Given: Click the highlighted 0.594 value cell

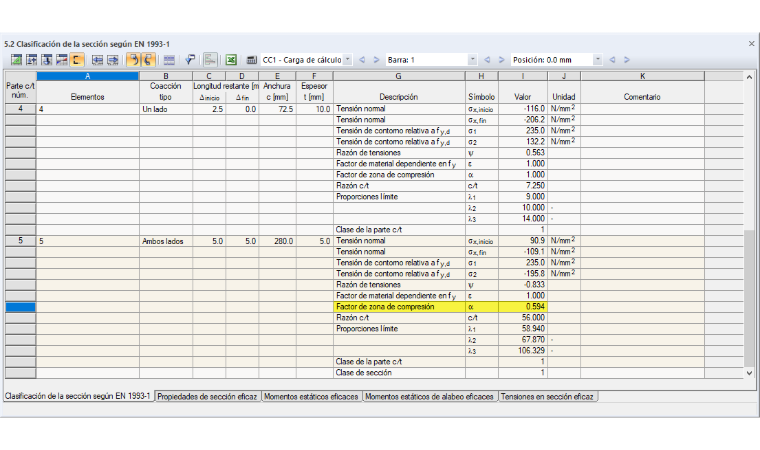Looking at the screenshot, I should [x=522, y=307].
